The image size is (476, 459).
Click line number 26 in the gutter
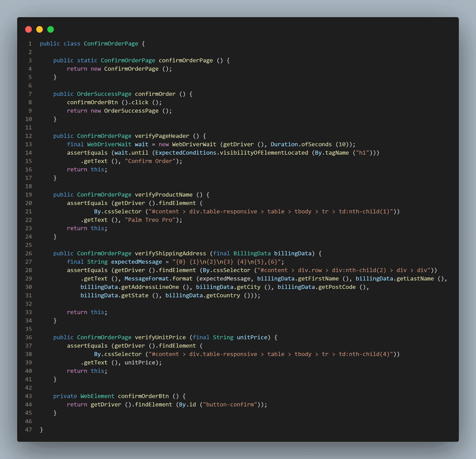click(x=28, y=253)
